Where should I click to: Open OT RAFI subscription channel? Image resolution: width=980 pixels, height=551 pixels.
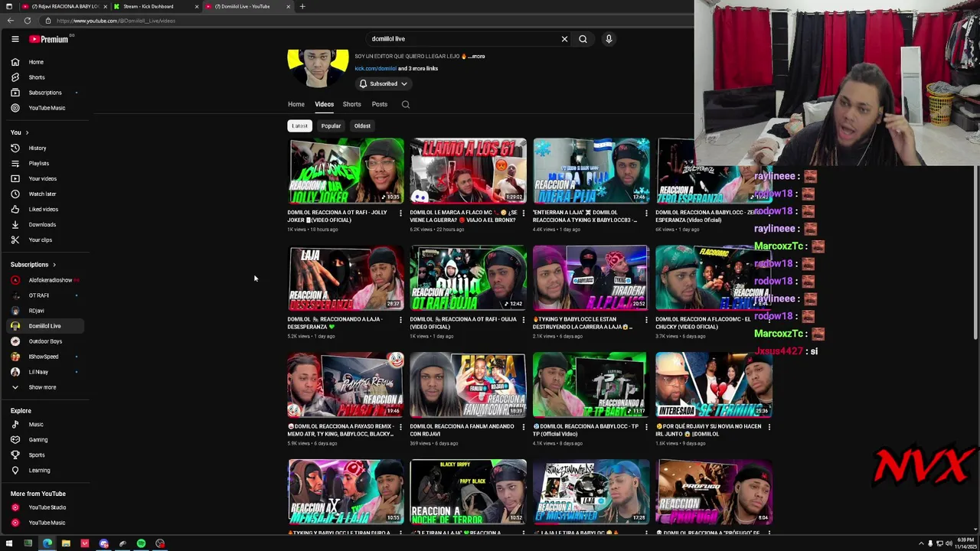[x=38, y=295]
